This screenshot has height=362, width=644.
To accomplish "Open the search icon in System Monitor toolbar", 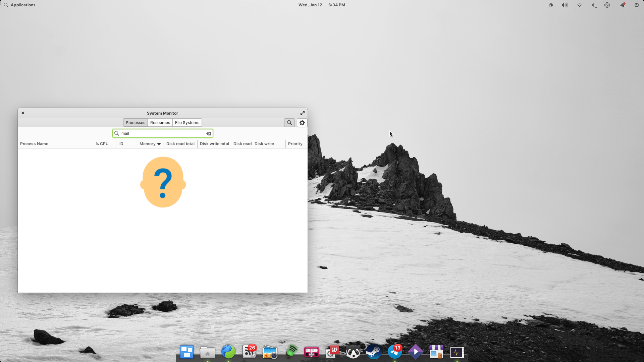I will tap(289, 123).
